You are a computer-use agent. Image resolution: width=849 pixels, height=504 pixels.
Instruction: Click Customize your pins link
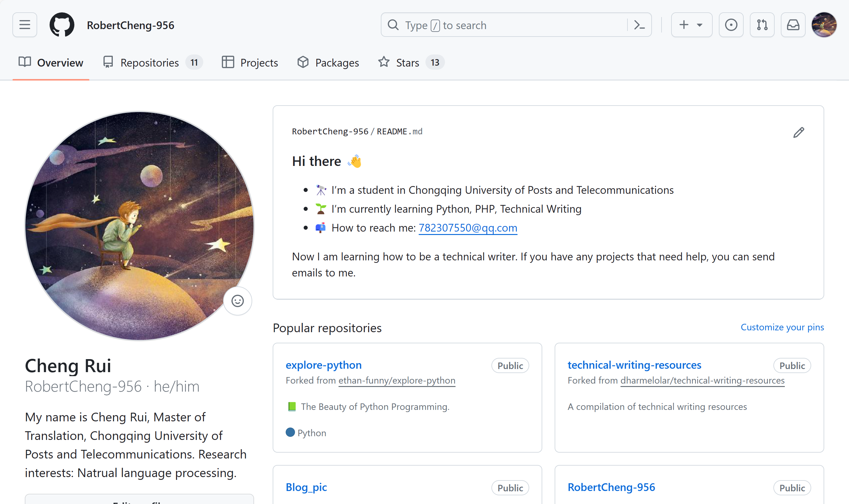coord(782,327)
